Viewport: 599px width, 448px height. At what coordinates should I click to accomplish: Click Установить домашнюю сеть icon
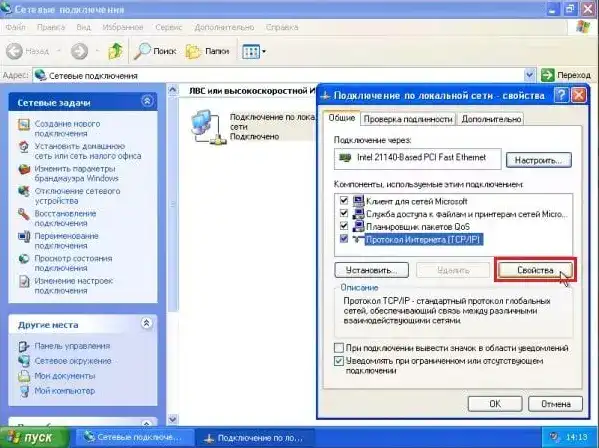point(24,147)
